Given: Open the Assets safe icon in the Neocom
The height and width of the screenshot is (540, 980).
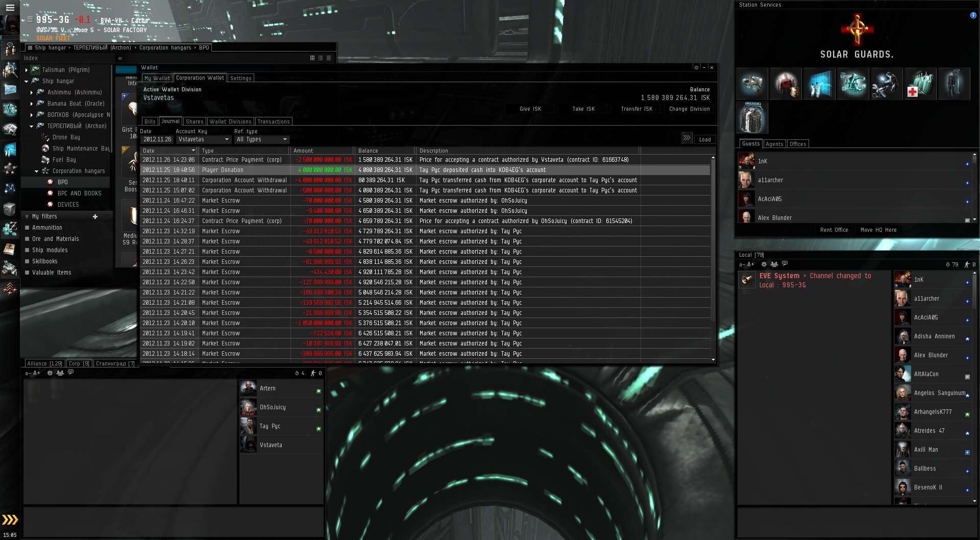Looking at the screenshot, I should coord(10,209).
